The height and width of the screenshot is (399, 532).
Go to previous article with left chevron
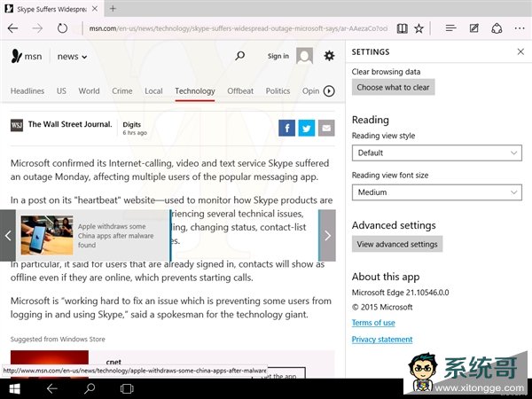8,236
